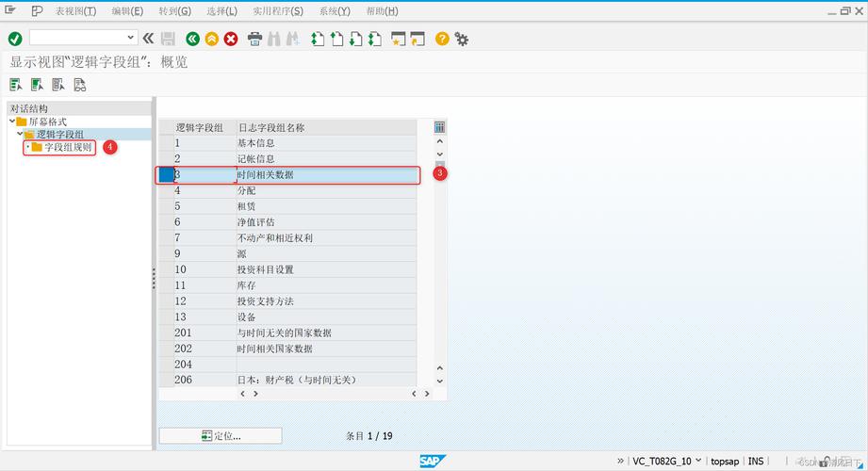Collapse the 屏幕格式 tree node
The height and width of the screenshot is (471, 868).
12,122
